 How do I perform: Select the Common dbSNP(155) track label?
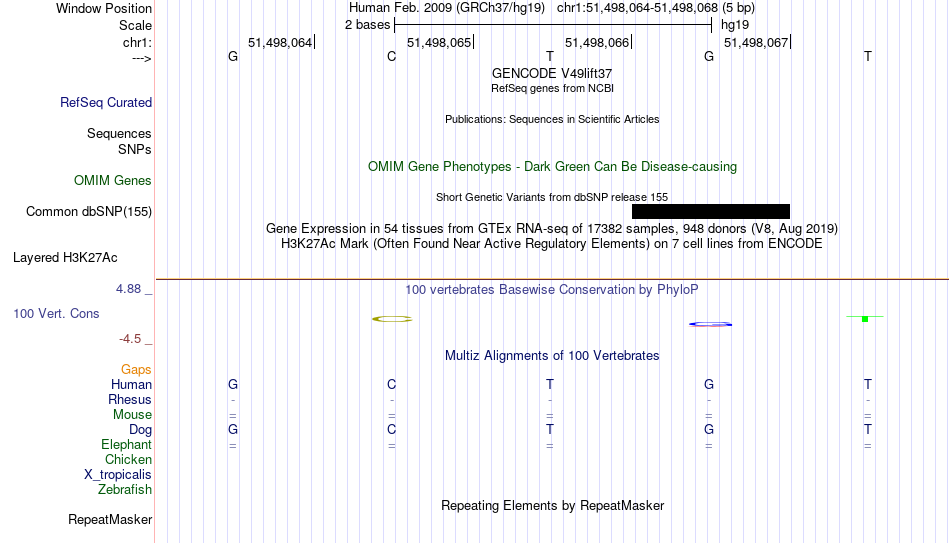[x=88, y=212]
